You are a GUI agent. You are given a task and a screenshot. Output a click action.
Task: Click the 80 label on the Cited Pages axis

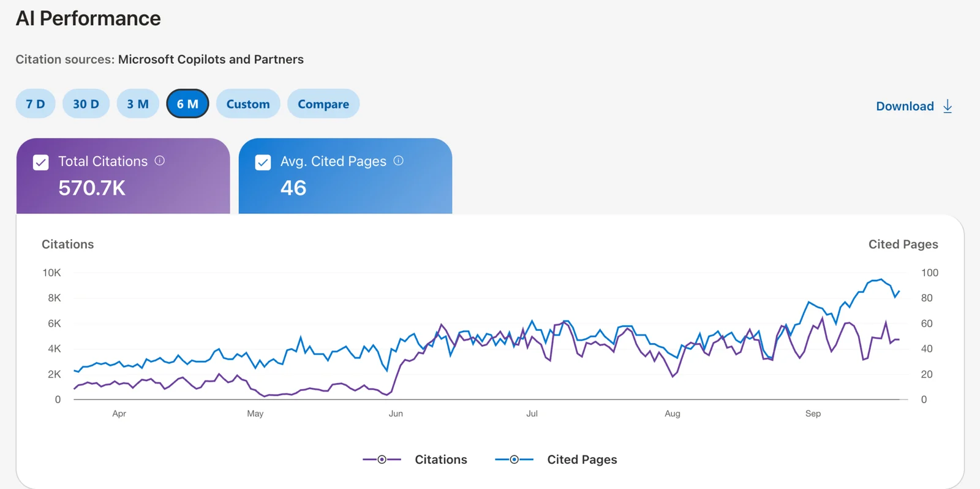pos(927,298)
